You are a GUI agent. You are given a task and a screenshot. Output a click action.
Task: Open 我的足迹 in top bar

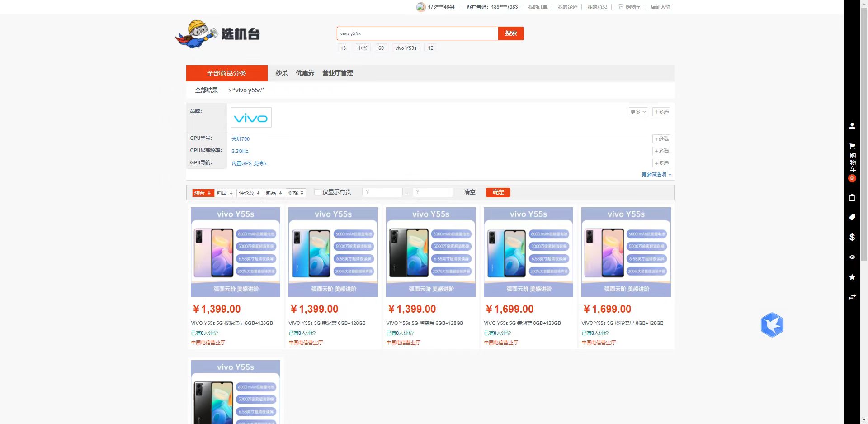pyautogui.click(x=567, y=7)
